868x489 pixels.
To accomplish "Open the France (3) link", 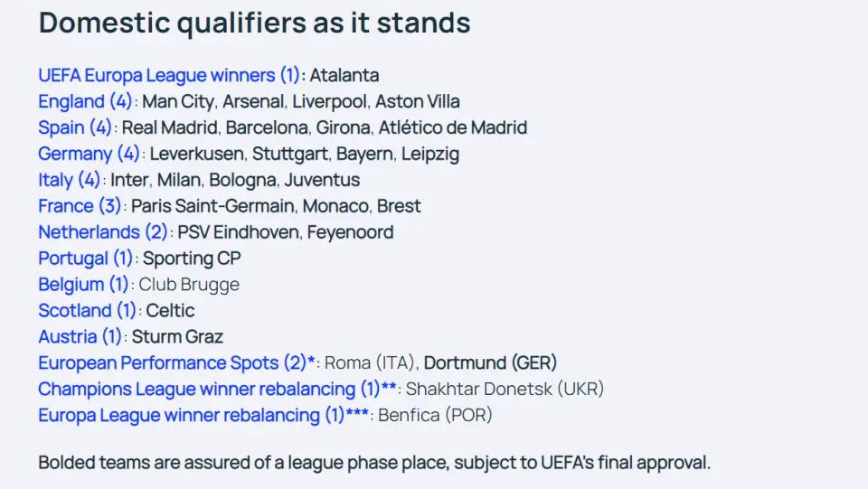I will tap(80, 206).
